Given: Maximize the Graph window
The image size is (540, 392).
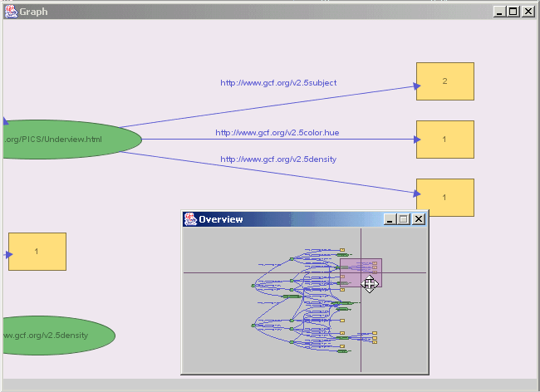Looking at the screenshot, I should pos(513,12).
